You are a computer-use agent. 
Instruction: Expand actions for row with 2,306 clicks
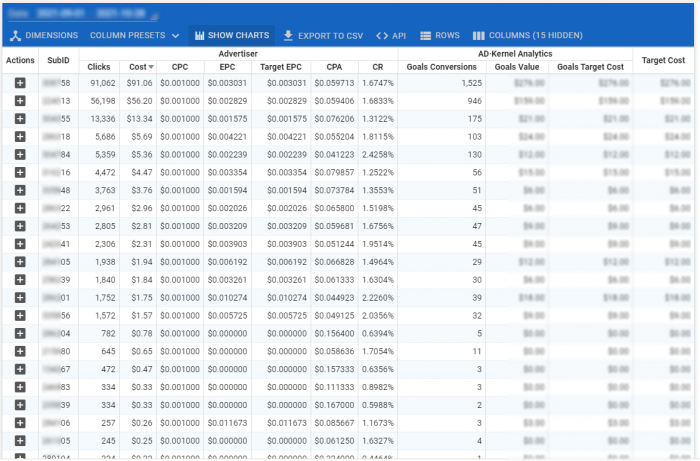pos(20,244)
